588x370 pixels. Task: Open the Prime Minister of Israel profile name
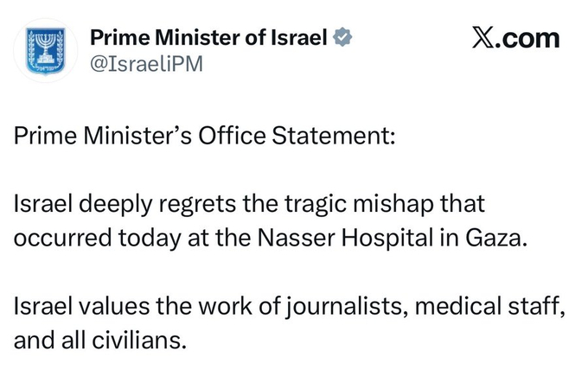[208, 38]
